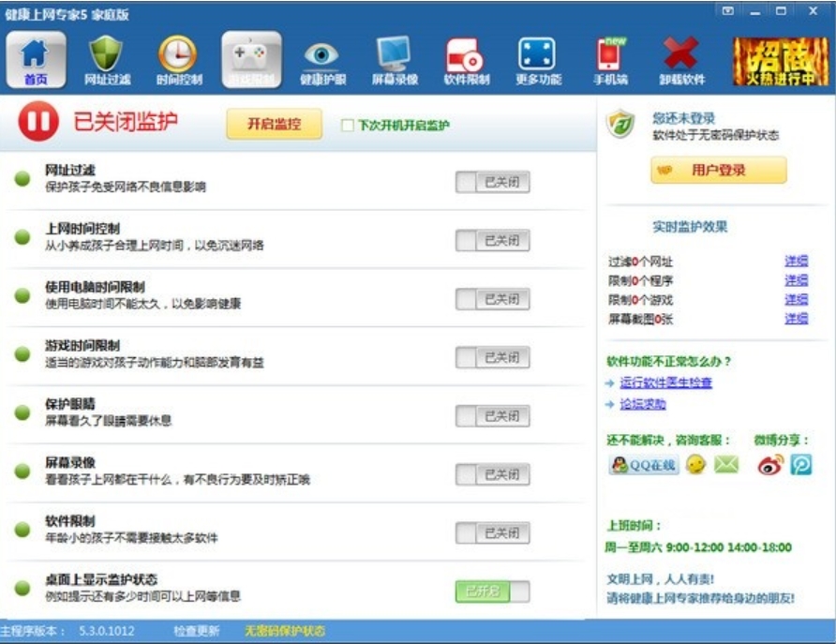The image size is (836, 644).
Task: Click the green dot beside 保护眼睛
Action: [22, 412]
